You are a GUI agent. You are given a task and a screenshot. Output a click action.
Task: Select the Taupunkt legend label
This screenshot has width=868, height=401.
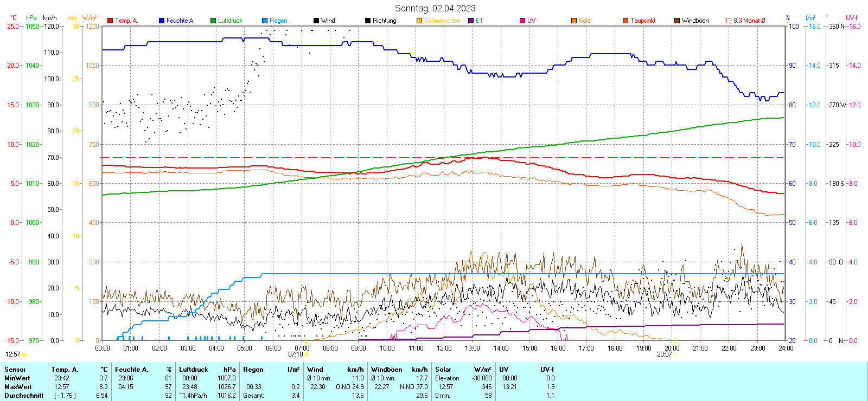pos(643,21)
